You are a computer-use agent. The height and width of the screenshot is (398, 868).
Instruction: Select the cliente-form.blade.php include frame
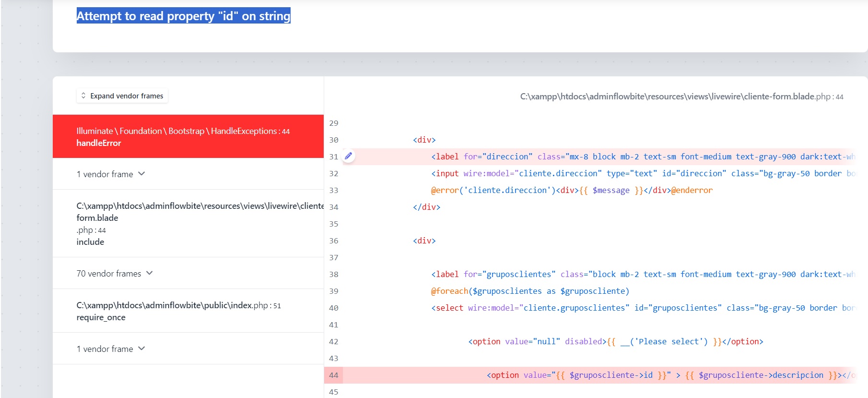click(188, 224)
